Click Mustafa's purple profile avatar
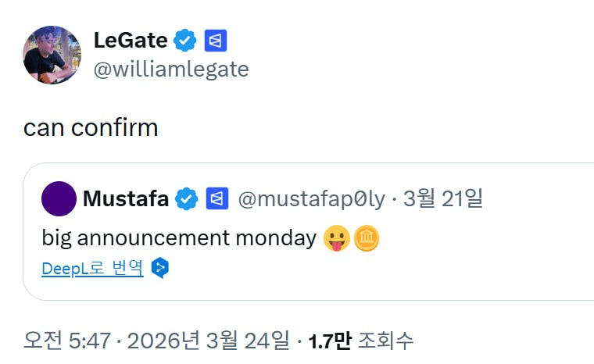Screen dimensions: 594x364 tap(59, 199)
